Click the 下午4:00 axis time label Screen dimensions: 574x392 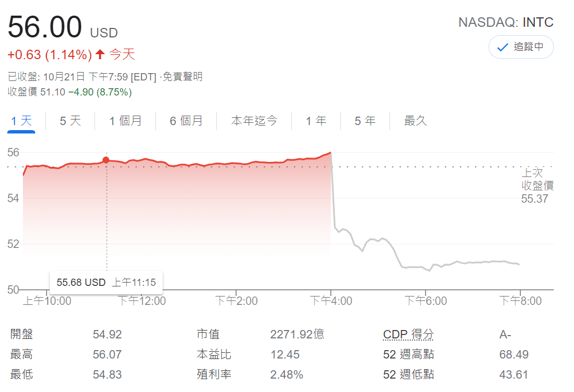point(331,301)
